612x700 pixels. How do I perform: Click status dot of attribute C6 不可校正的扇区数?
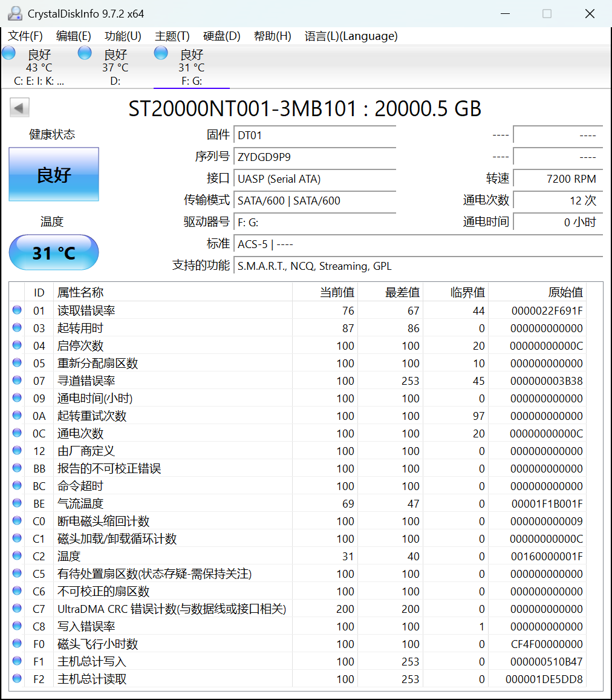click(17, 590)
